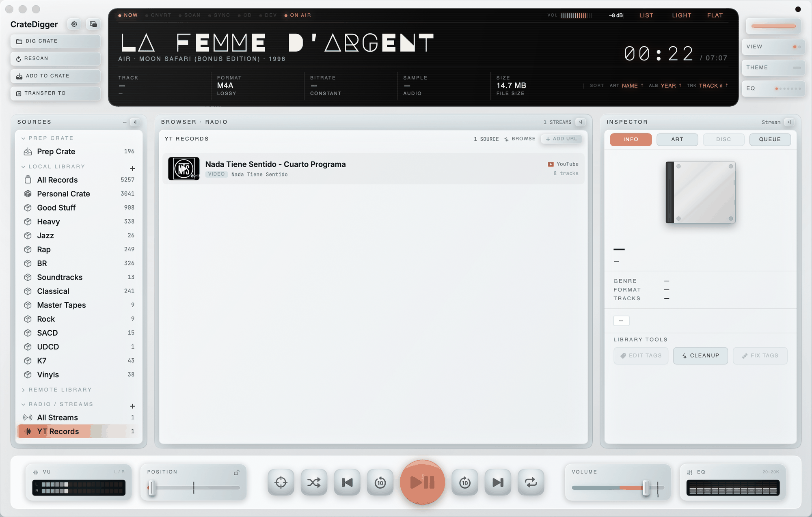Switch display to LIGHT mode
Viewport: 812px width, 517px height.
681,15
